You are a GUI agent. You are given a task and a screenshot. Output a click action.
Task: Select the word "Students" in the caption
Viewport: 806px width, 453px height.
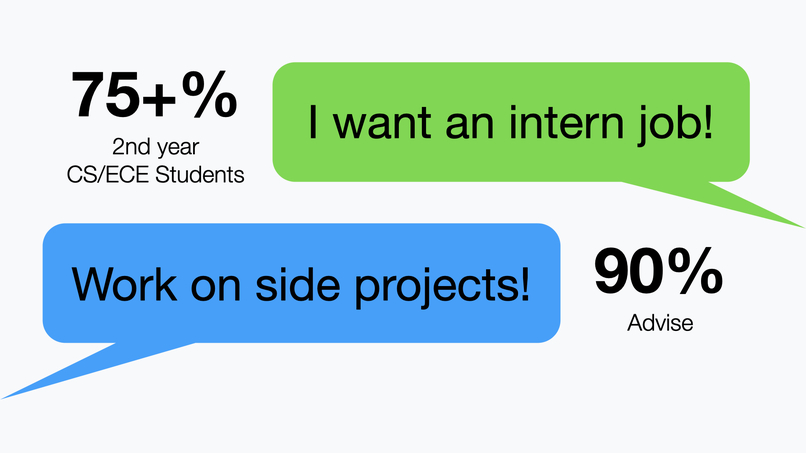pyautogui.click(x=199, y=175)
